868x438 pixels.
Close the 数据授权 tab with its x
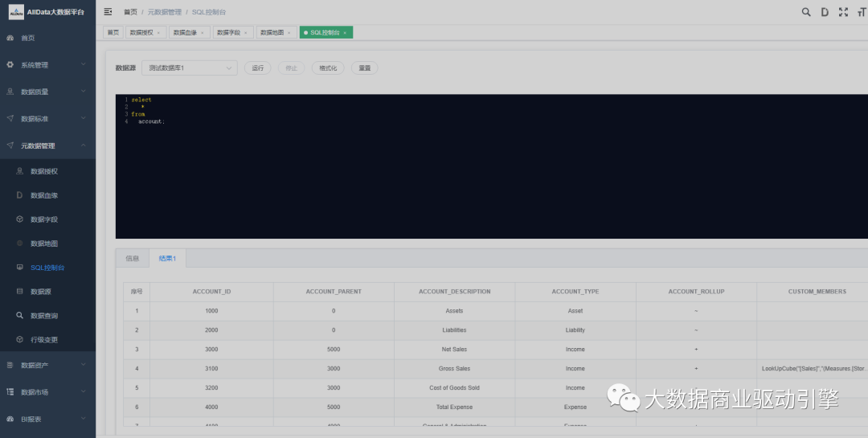tap(158, 33)
